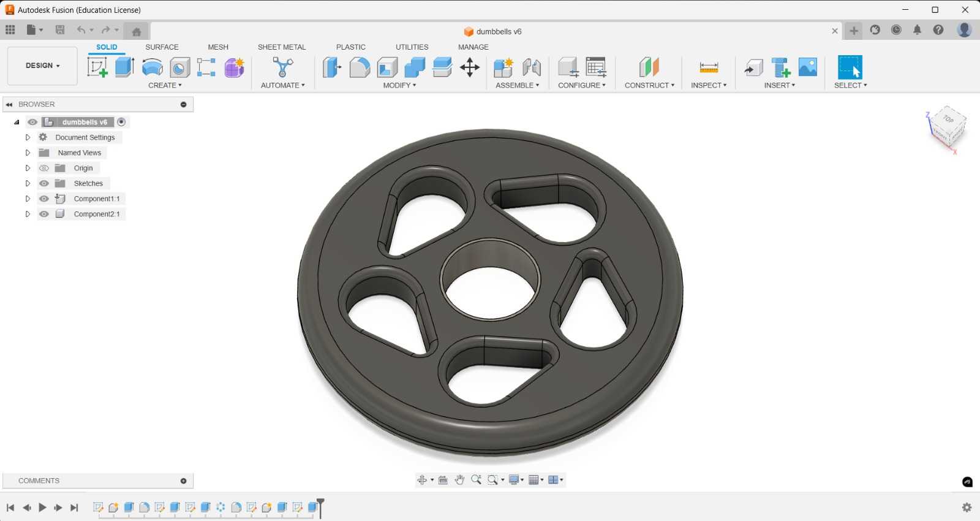Click the Joint tool icon
The height and width of the screenshot is (521, 980).
pyautogui.click(x=532, y=67)
